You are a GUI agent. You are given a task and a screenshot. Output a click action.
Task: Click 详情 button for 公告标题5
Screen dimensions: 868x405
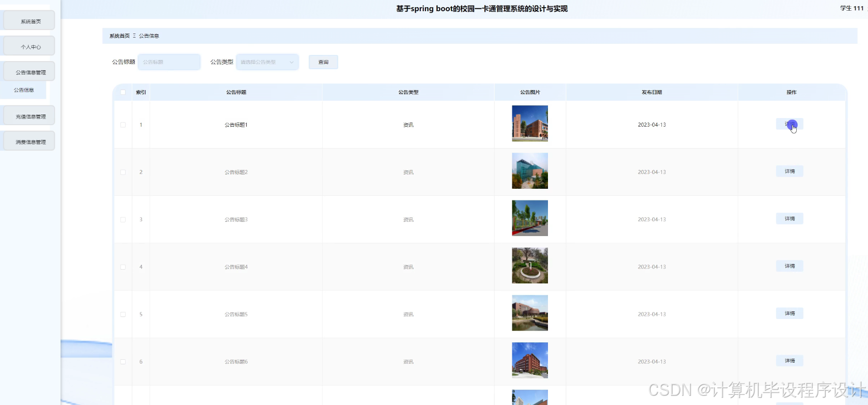(x=790, y=313)
